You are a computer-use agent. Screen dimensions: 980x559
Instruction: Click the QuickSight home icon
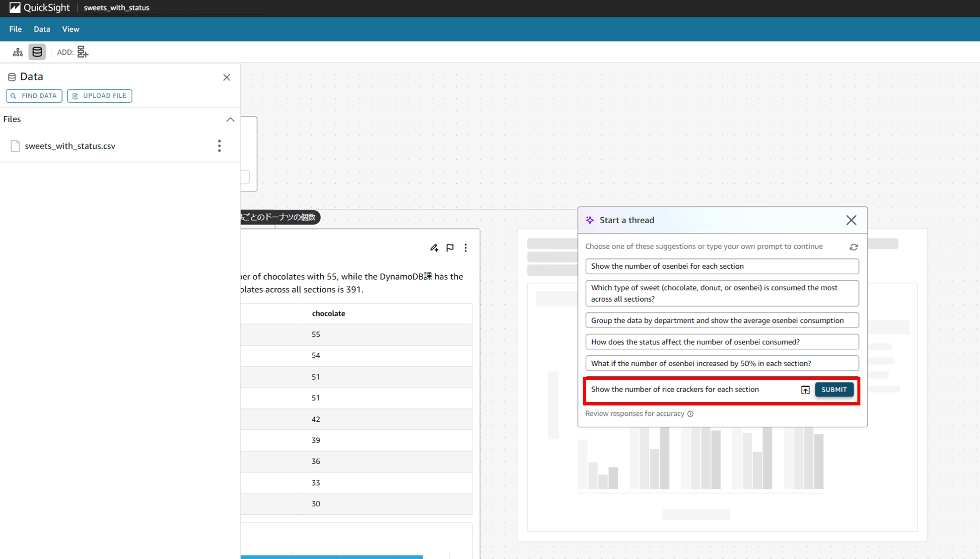coord(13,7)
